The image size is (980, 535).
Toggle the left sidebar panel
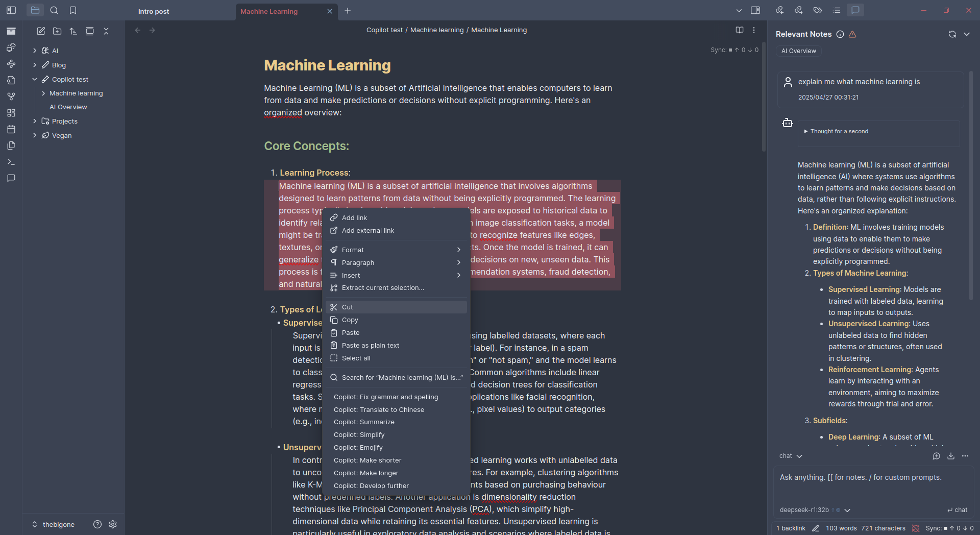click(11, 10)
